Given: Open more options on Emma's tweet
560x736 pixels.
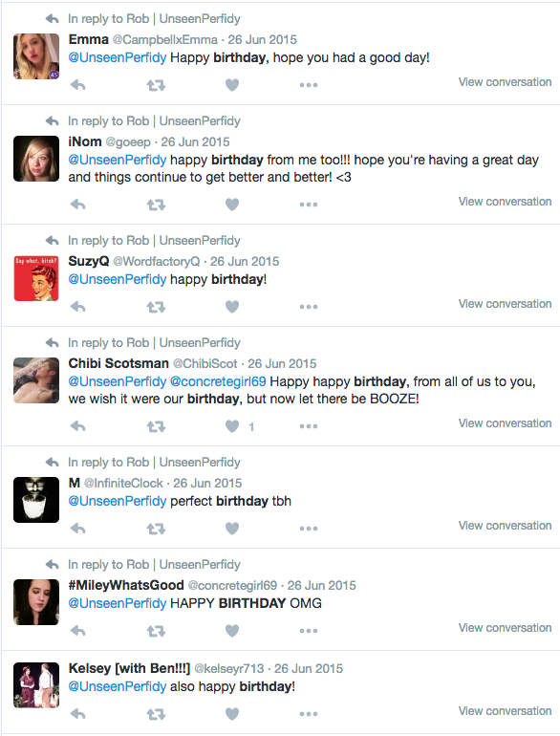Looking at the screenshot, I should (309, 85).
